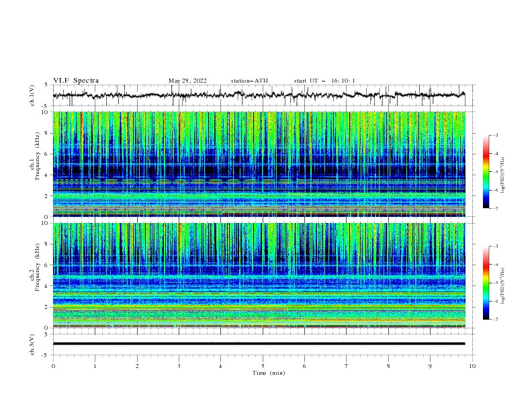The image size is (532, 411).
Task: Click the "1" tick on the time axis
Action: (x=95, y=366)
